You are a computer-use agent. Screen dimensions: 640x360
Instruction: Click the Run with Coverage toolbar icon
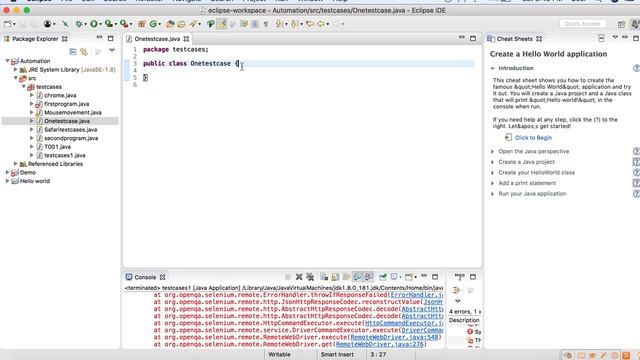[109, 24]
